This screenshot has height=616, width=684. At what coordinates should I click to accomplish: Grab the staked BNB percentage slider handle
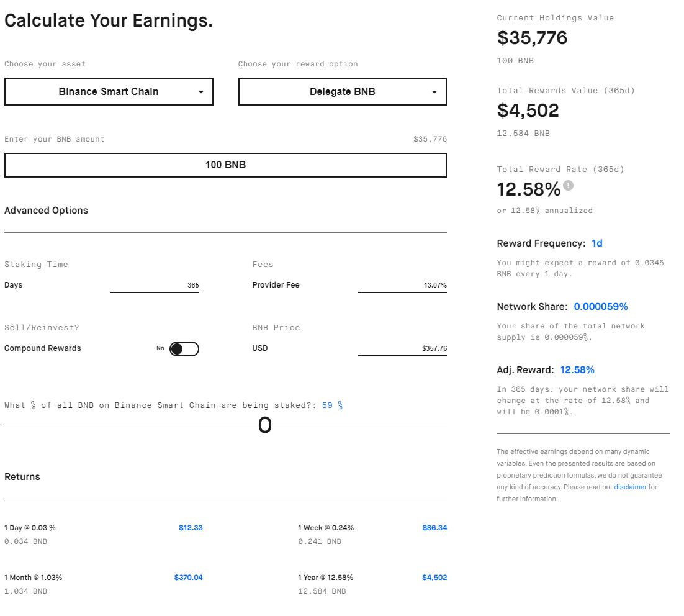click(x=265, y=425)
